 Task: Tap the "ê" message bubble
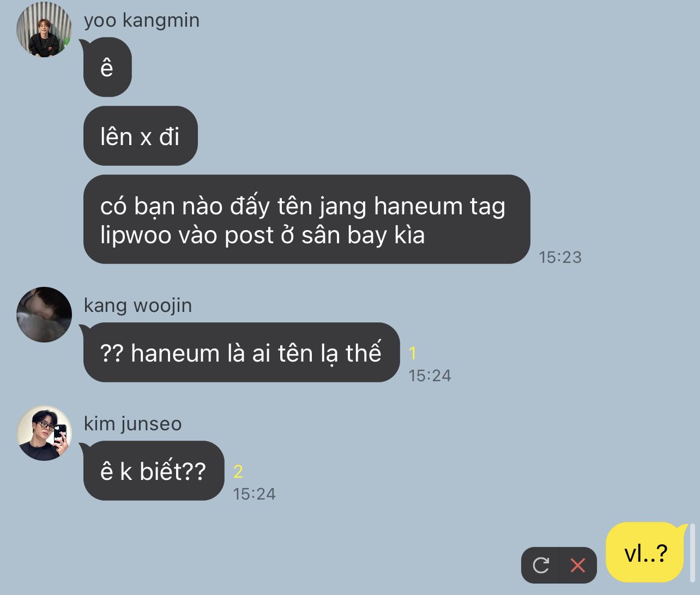[x=107, y=67]
